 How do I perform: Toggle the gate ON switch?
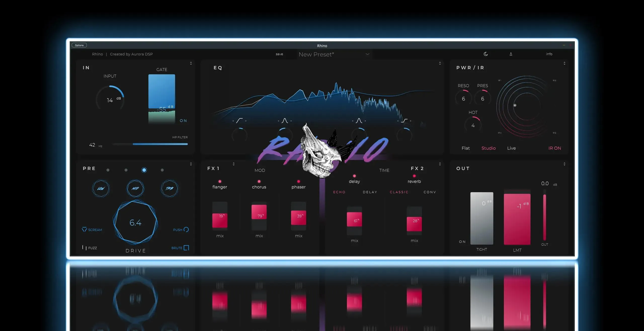click(183, 121)
